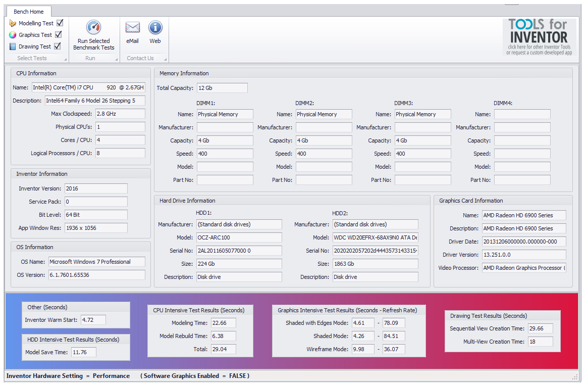The width and height of the screenshot is (588, 384).
Task: Select the Max Clockspeed value 2.8 GHz
Action: click(120, 114)
